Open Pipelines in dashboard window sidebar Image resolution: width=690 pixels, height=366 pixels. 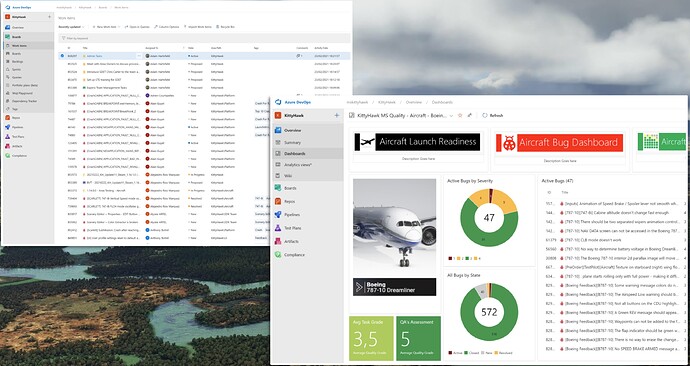coord(288,215)
